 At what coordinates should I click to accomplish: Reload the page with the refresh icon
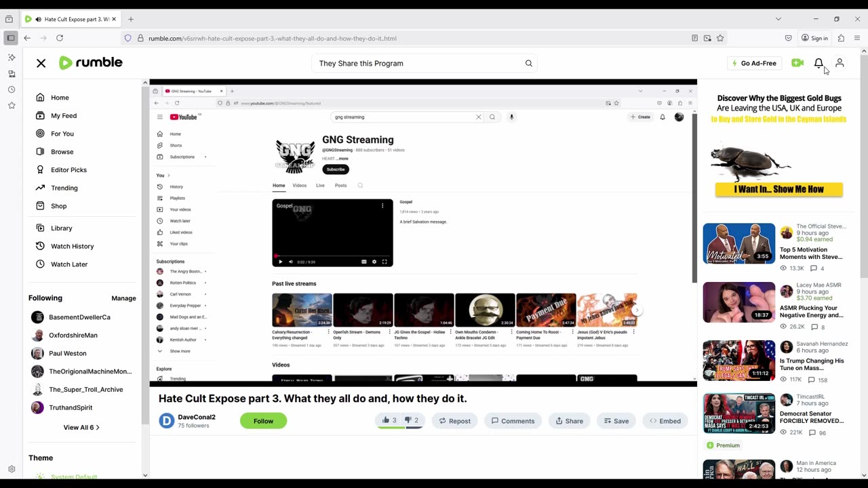(x=60, y=38)
